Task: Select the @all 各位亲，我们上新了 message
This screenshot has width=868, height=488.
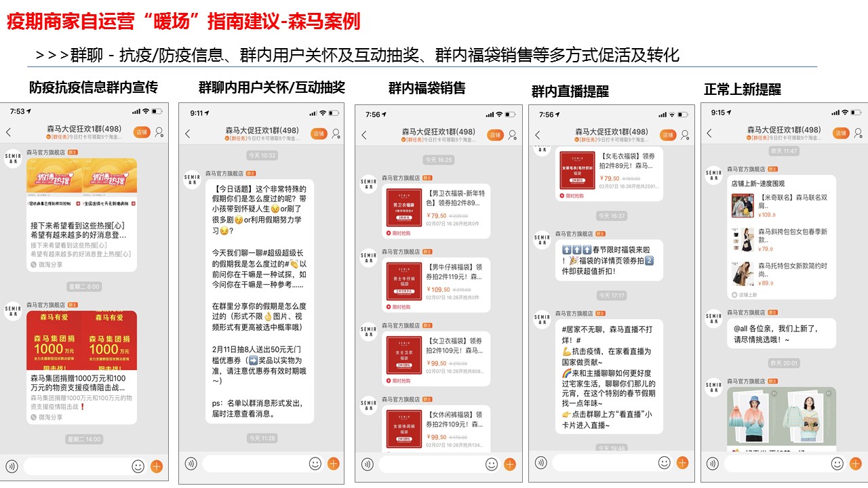Action: [x=782, y=333]
